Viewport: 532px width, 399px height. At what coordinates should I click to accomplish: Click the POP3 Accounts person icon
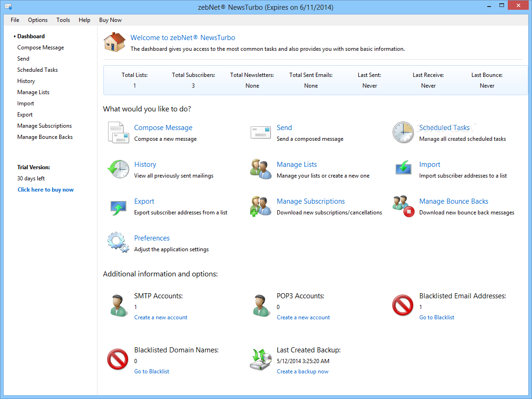(x=260, y=306)
